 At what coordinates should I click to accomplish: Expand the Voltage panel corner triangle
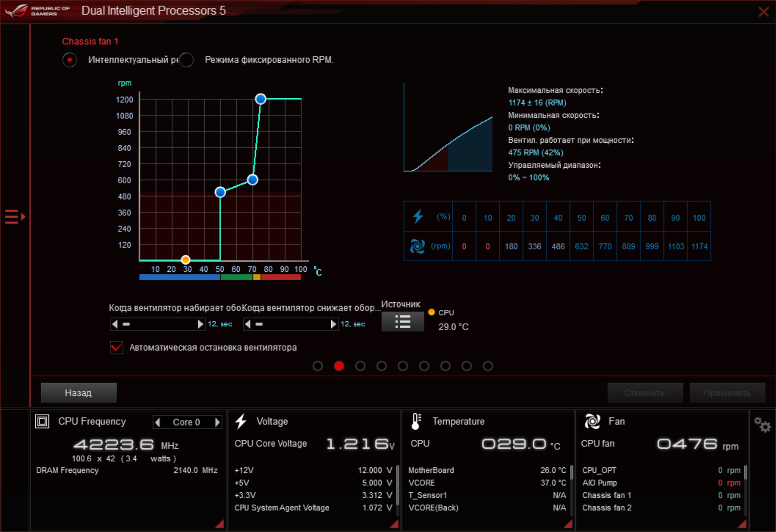[x=394, y=524]
